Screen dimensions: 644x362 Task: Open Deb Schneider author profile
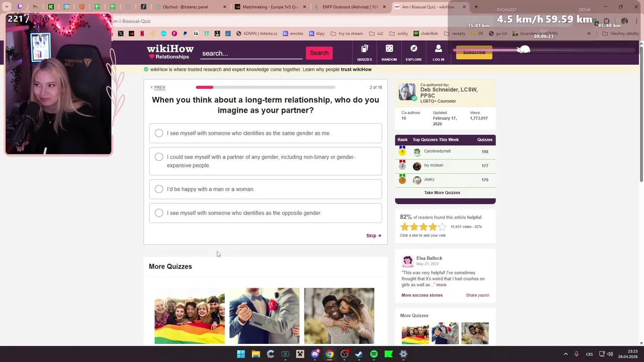(x=449, y=93)
